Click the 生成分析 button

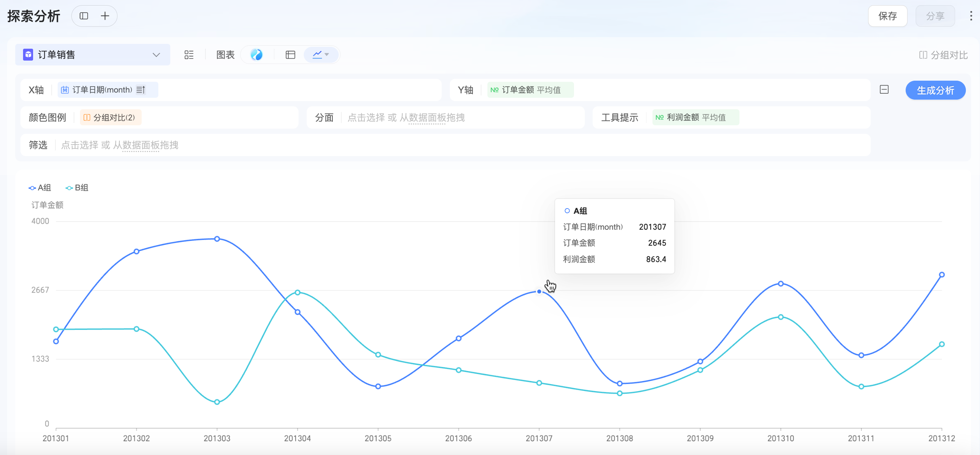(x=935, y=90)
